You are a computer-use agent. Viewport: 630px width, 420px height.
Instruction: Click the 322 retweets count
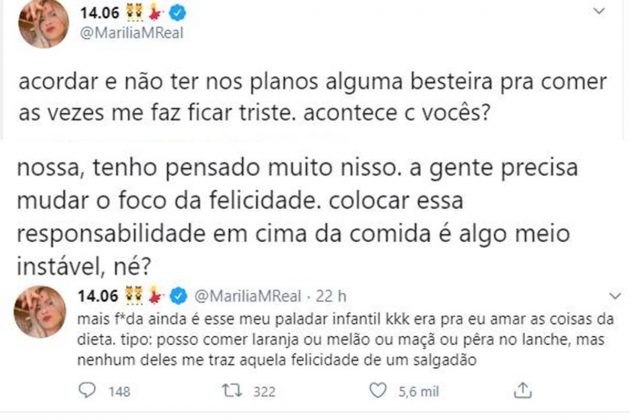[264, 392]
